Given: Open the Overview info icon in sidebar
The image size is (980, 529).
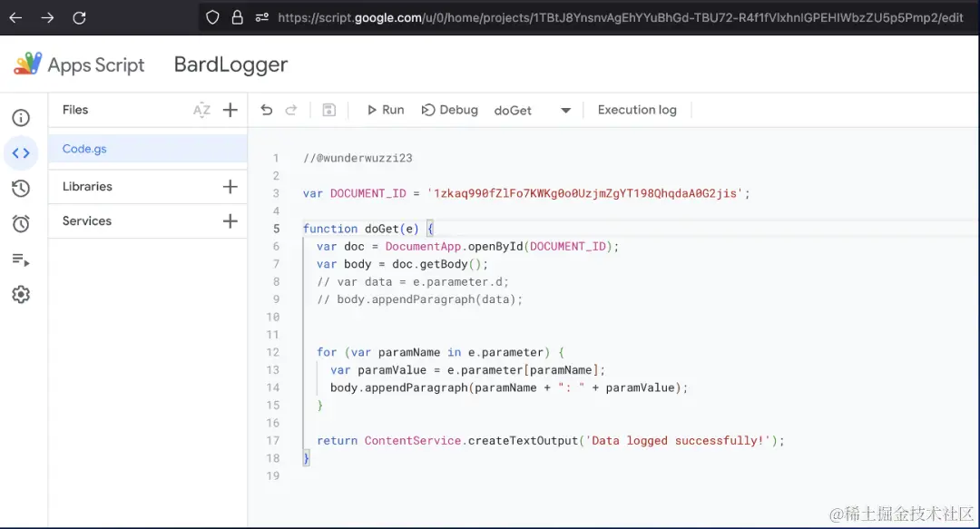Looking at the screenshot, I should (x=21, y=118).
